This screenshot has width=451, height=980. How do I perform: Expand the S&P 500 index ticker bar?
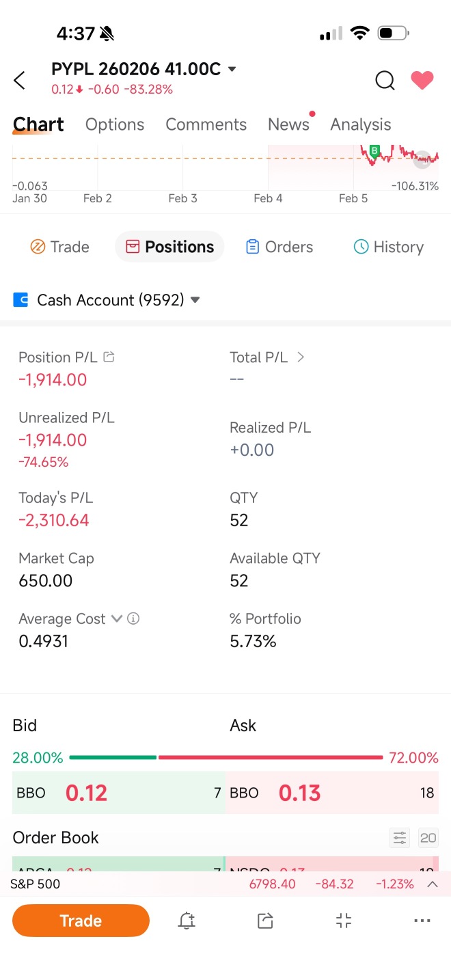tap(433, 884)
